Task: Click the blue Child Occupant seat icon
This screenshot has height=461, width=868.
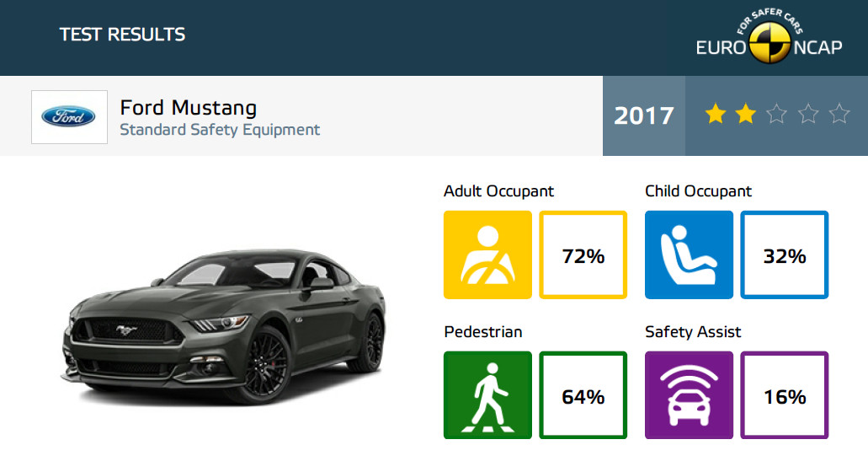Action: (x=690, y=255)
